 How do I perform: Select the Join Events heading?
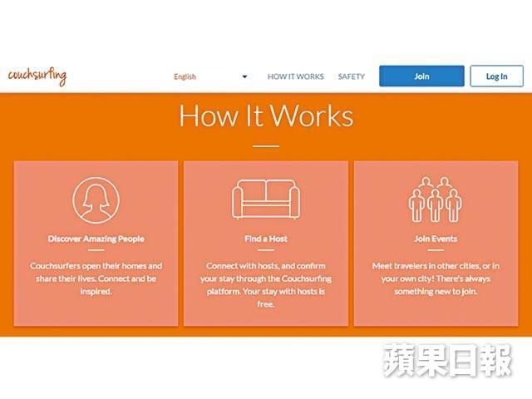(436, 239)
